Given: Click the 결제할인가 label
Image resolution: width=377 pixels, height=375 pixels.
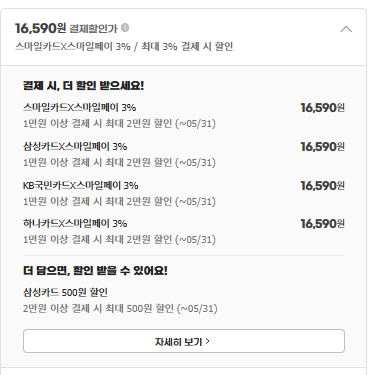Looking at the screenshot, I should (x=93, y=29).
